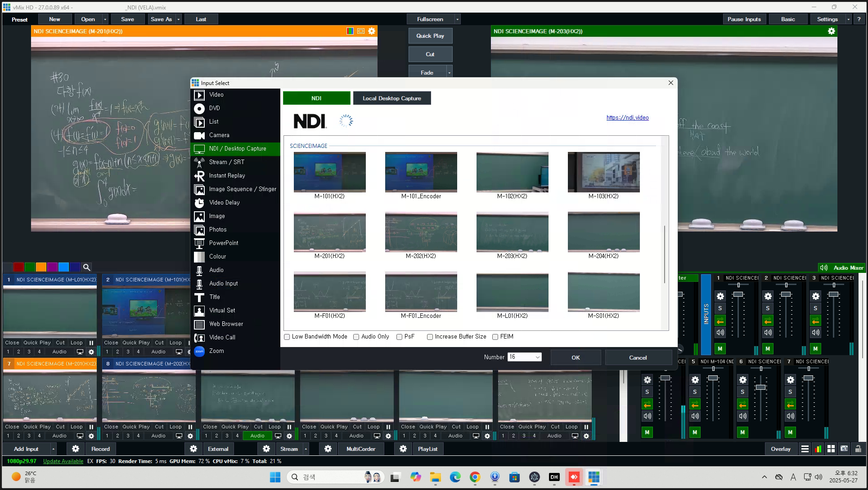Toggle Master M on audio channel 2
The width and height of the screenshot is (868, 490).
point(768,348)
